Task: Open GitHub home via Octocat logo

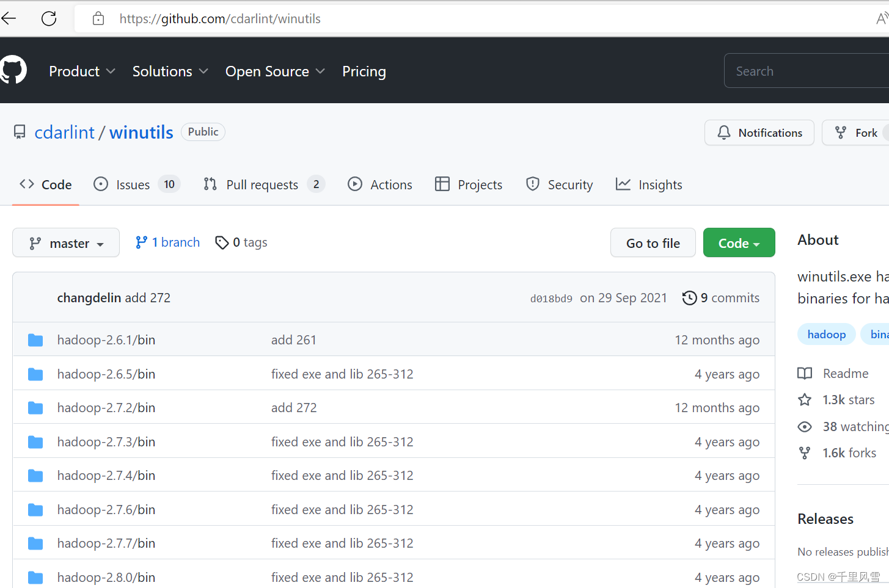Action: coord(13,70)
